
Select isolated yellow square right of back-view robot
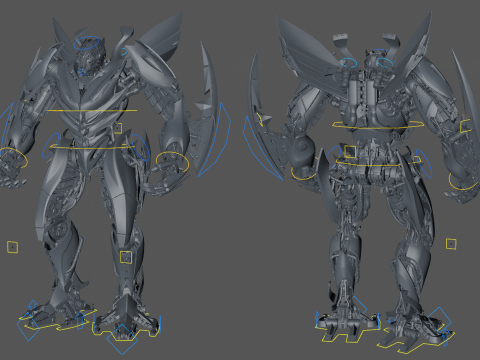point(451,244)
